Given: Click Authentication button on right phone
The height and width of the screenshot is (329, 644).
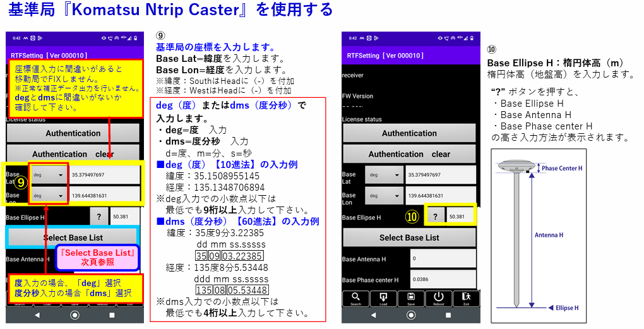Looking at the screenshot, I should (x=410, y=133).
